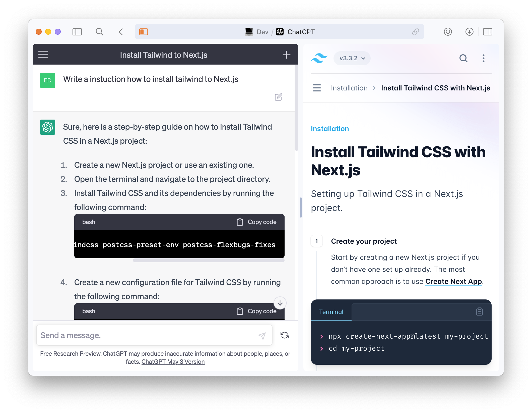The image size is (532, 413).
Task: Toggle the orange split view icon in the address bar
Action: point(144,32)
